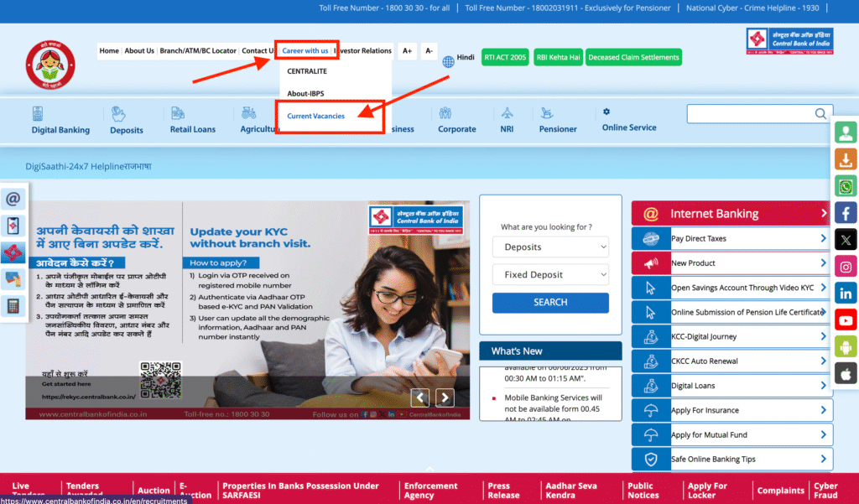Click the calculator icon on left sidebar

(13, 306)
